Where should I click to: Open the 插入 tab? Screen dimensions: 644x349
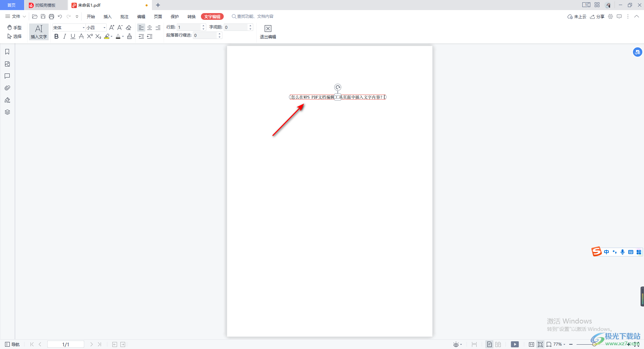pos(108,16)
